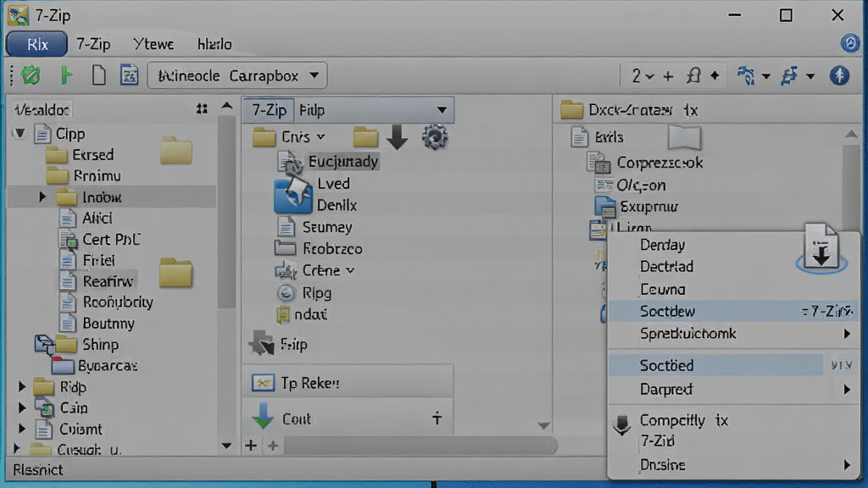868x488 pixels.
Task: Click the plus icon in top toolbar
Action: click(668, 75)
